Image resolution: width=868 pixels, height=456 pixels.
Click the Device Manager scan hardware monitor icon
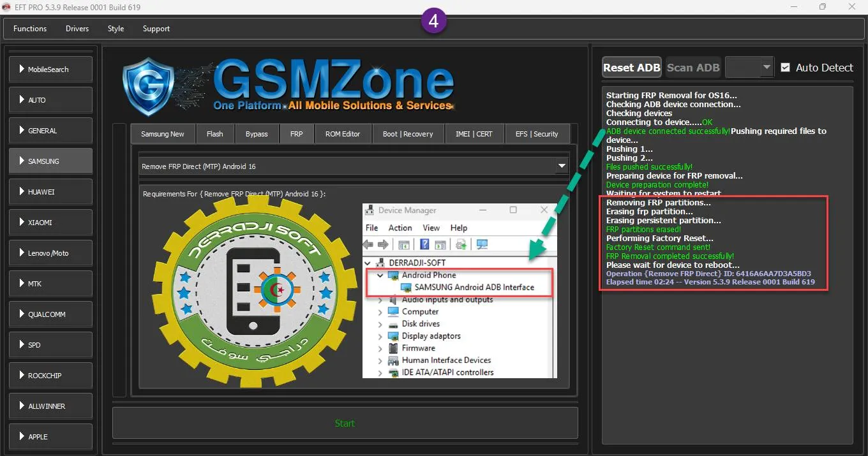482,245
